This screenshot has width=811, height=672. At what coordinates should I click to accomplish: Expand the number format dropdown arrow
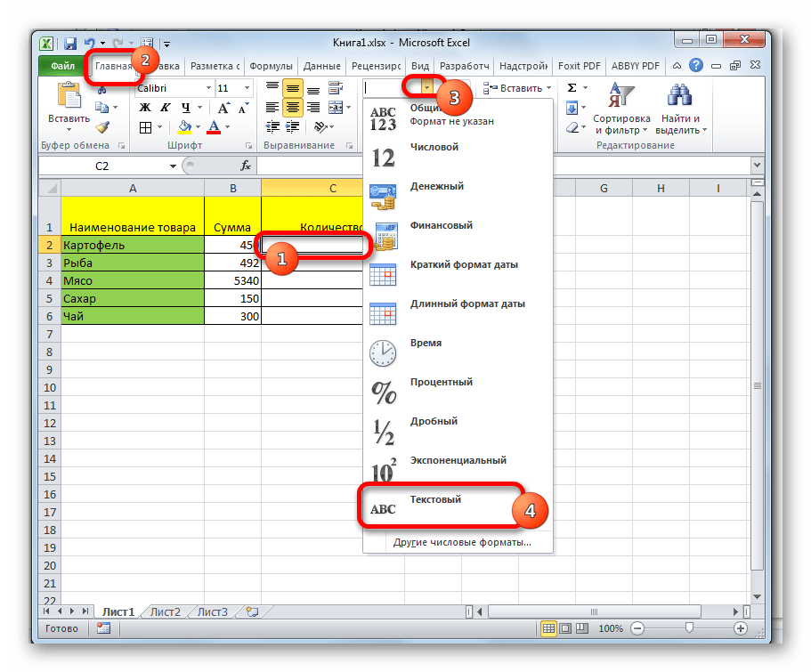coord(428,88)
